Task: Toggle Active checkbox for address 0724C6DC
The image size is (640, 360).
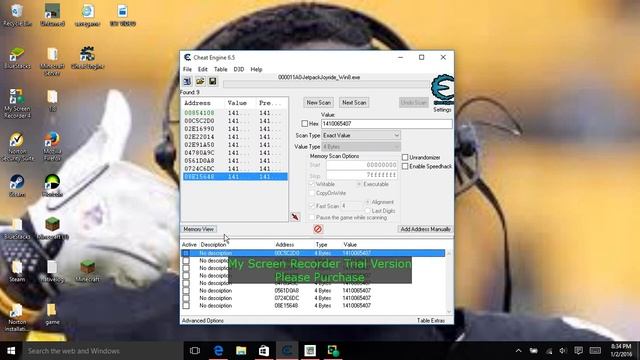Action: (186, 298)
